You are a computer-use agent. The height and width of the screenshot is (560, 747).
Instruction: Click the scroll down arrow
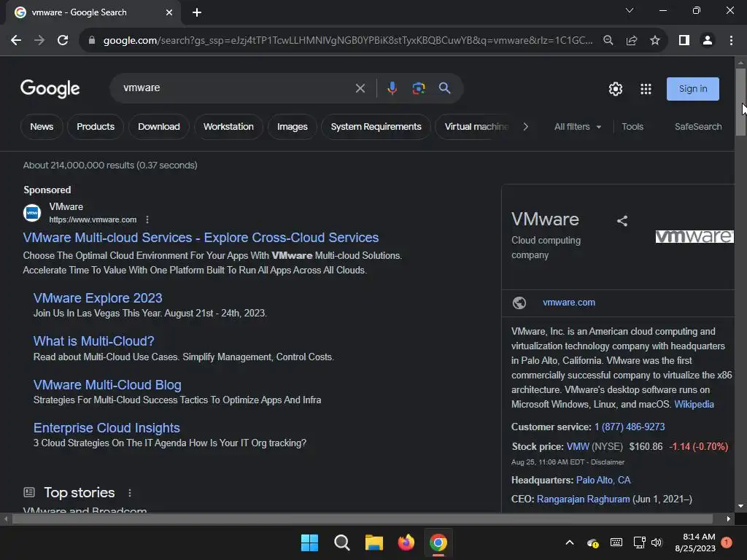tap(740, 506)
